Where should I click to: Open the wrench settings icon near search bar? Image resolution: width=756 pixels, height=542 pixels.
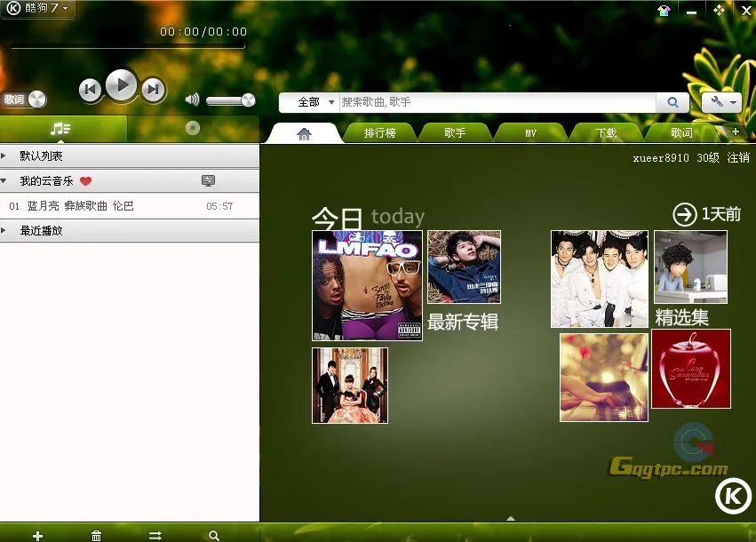[715, 102]
